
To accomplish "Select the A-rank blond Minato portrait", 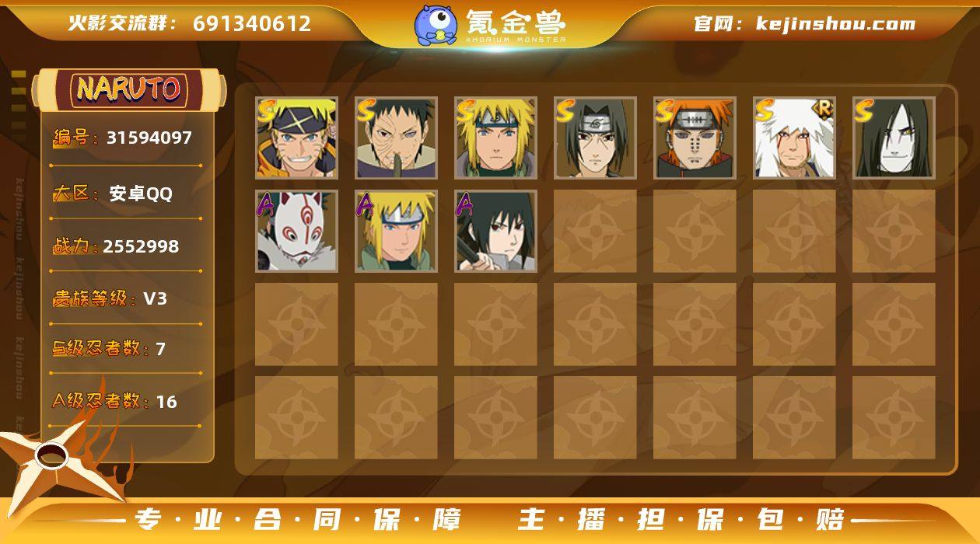I will point(396,231).
